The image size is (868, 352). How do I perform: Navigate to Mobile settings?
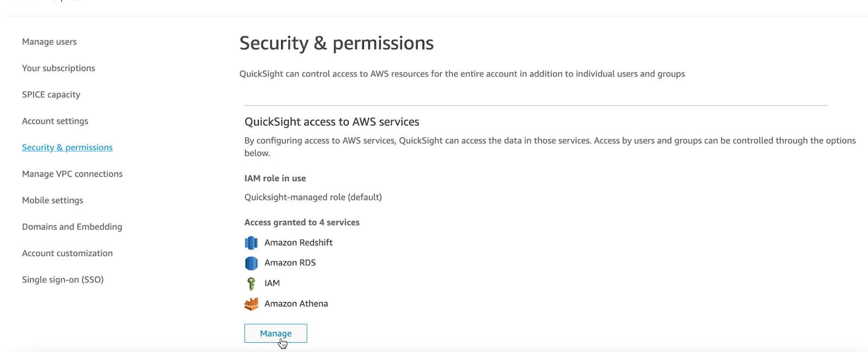point(53,200)
